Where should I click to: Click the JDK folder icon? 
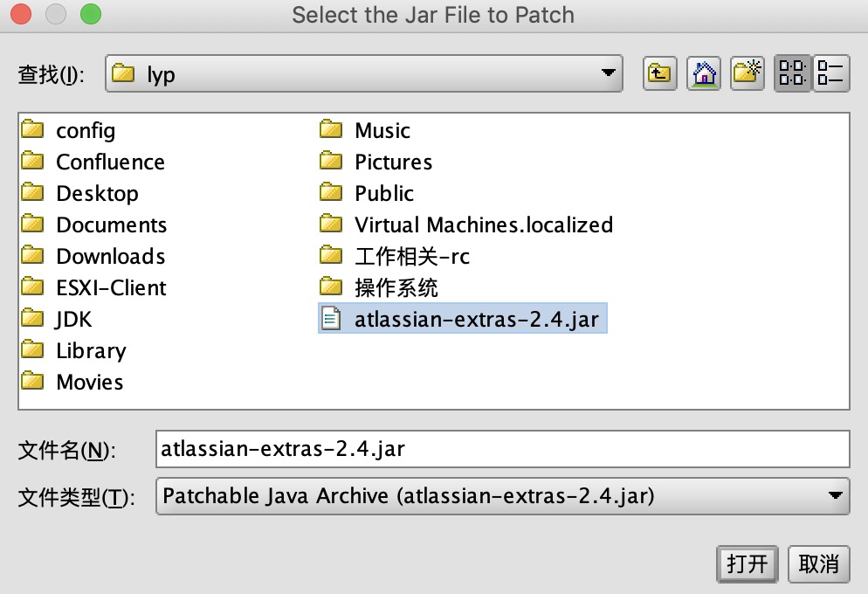tap(32, 318)
